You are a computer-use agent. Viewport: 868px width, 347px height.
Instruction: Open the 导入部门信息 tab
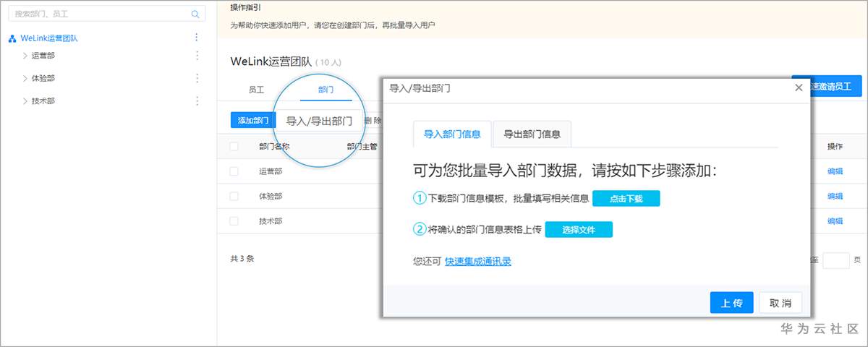452,134
